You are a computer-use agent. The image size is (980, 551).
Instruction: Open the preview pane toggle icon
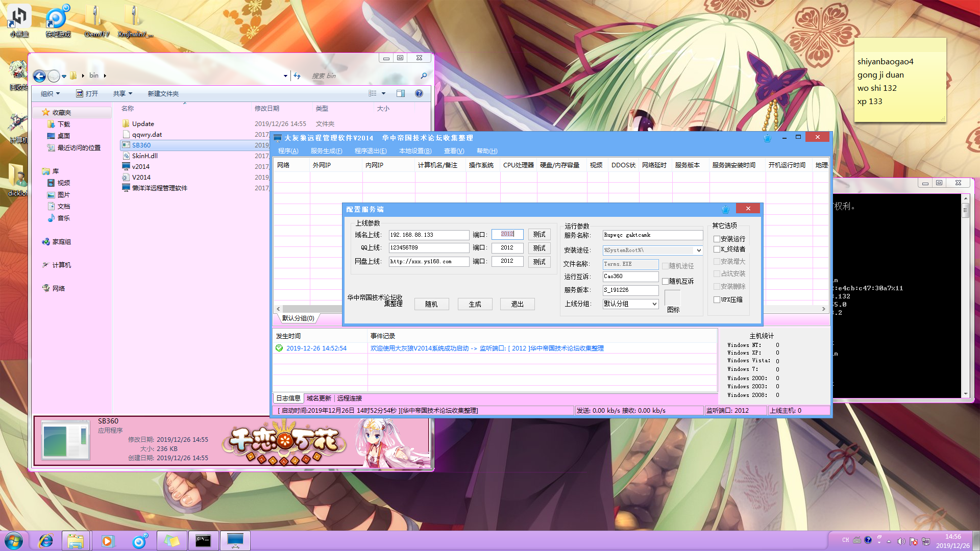(x=401, y=93)
